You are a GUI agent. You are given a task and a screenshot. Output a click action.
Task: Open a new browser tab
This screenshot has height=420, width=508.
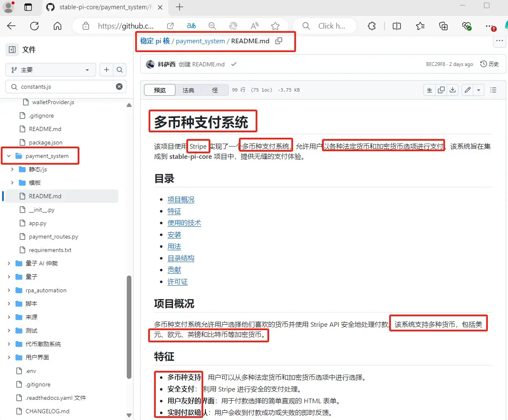coord(180,7)
